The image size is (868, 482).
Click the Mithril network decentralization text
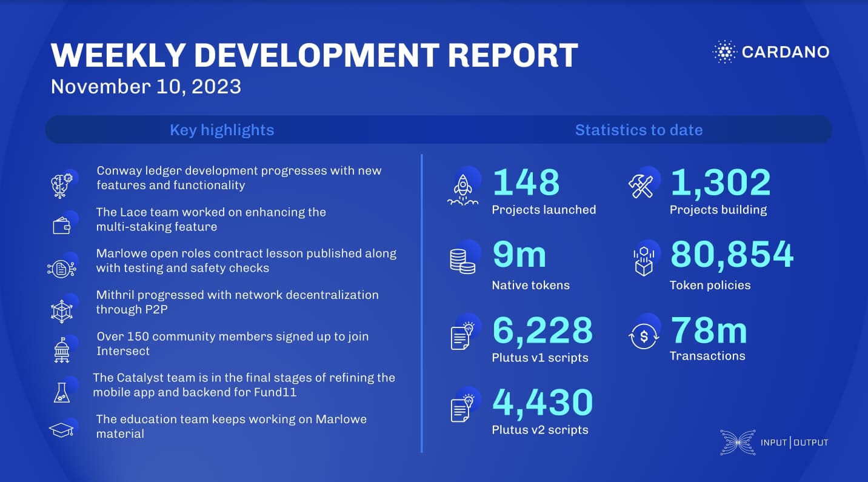(237, 302)
